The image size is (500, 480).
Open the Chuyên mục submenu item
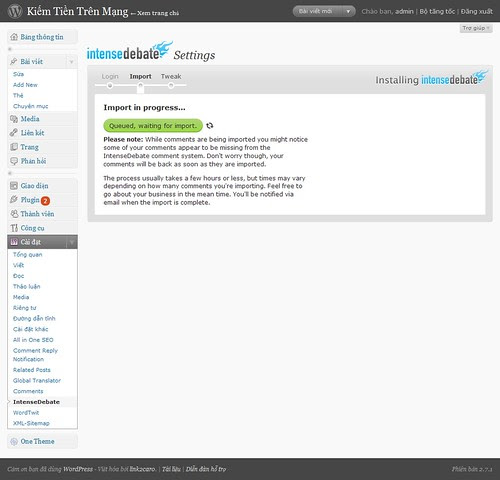point(31,106)
